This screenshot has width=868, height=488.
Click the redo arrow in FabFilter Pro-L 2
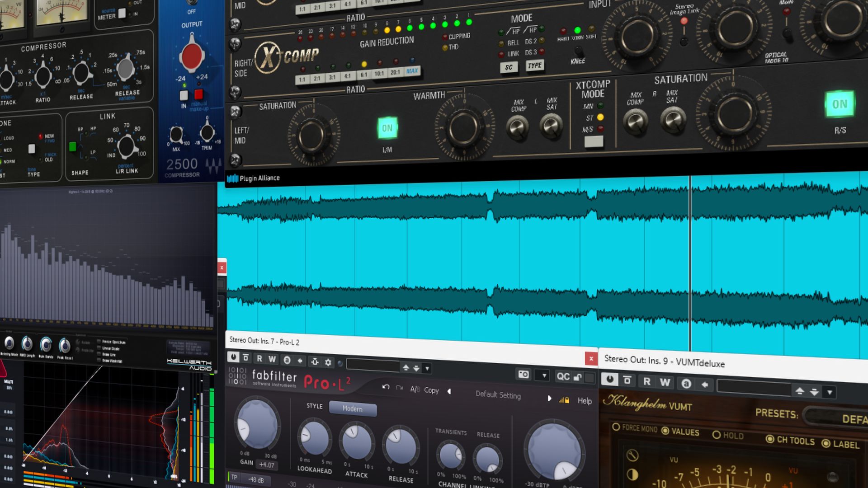pyautogui.click(x=399, y=388)
